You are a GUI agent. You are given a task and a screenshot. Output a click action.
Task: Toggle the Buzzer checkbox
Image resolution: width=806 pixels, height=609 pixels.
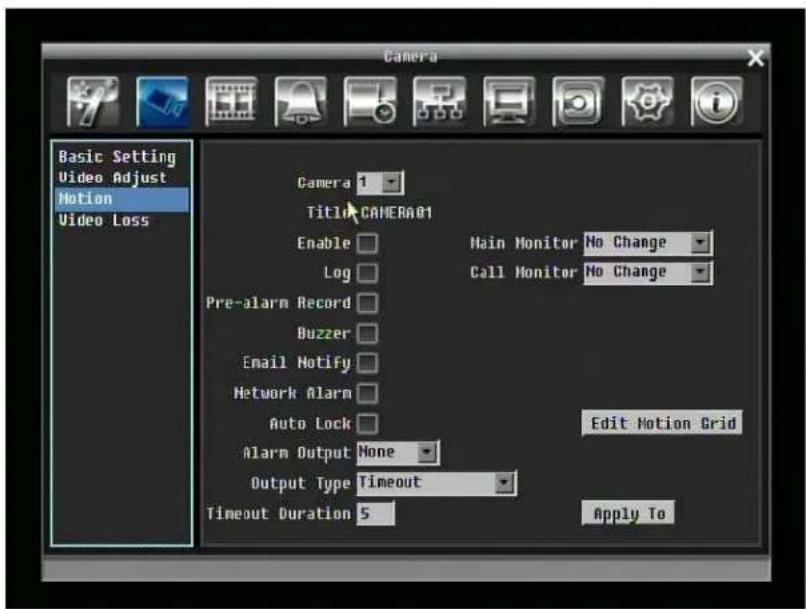(x=368, y=334)
